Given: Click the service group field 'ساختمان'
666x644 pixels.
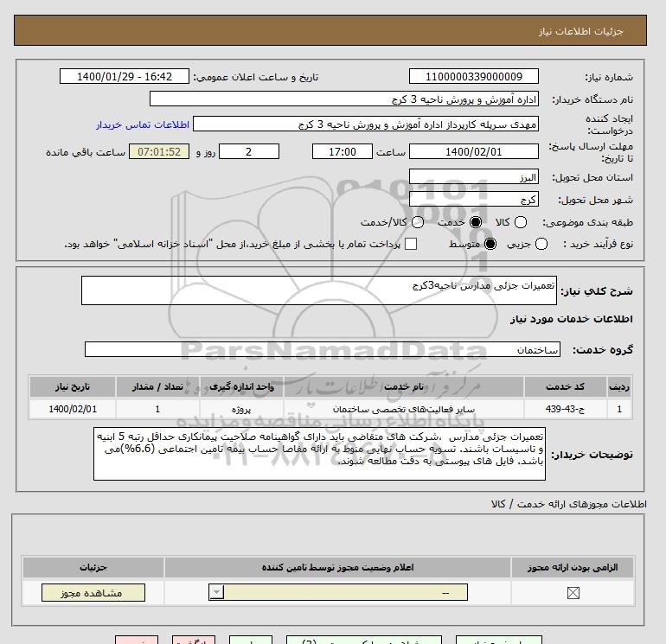Looking at the screenshot, I should pos(323,349).
